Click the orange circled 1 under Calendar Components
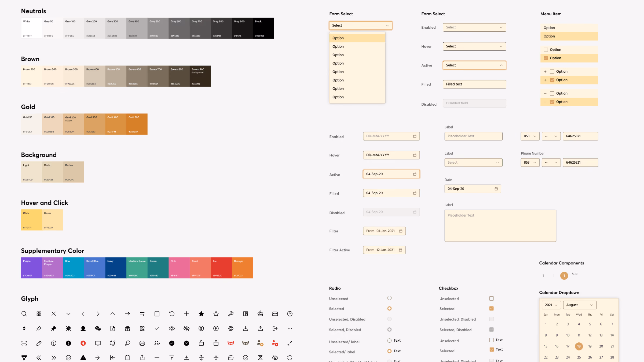Viewport: 644px width, 362px height. pos(564,276)
